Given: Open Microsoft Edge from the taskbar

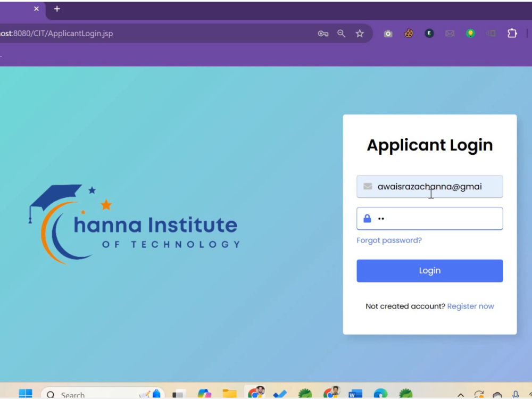Looking at the screenshot, I should (380, 394).
